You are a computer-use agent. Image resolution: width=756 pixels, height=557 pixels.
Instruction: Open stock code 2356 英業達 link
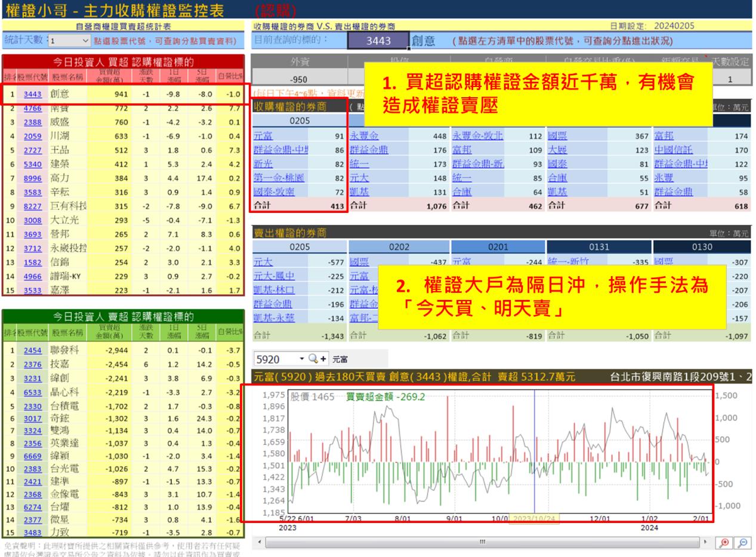point(32,443)
